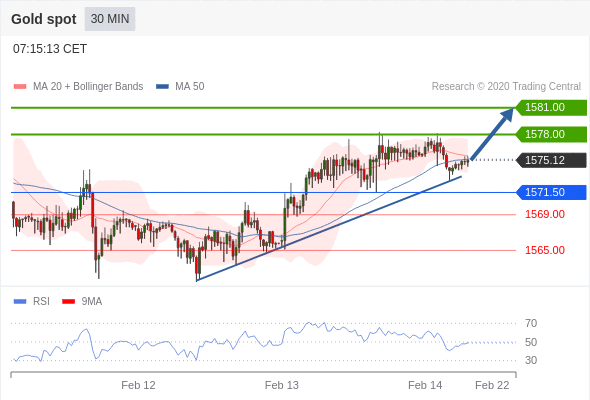The height and width of the screenshot is (400, 590).
Task: Toggle the MA 50 legend label
Action: pos(190,87)
